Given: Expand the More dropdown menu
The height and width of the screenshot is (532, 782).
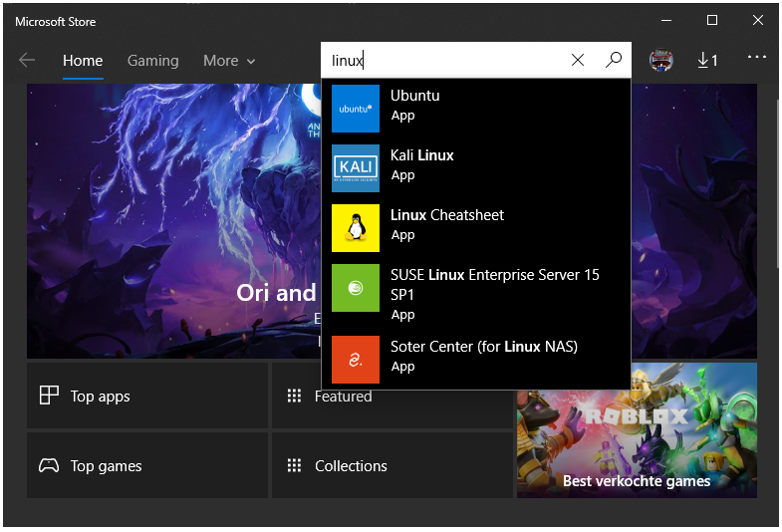Looking at the screenshot, I should 229,61.
